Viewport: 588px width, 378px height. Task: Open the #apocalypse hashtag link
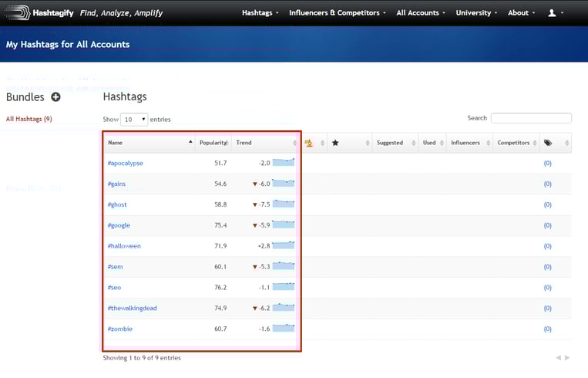click(x=126, y=164)
